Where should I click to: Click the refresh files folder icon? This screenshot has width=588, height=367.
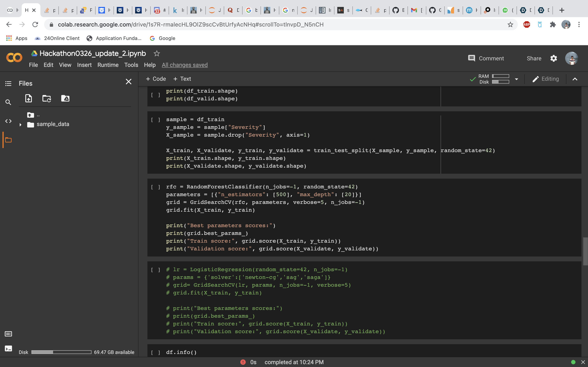(46, 98)
